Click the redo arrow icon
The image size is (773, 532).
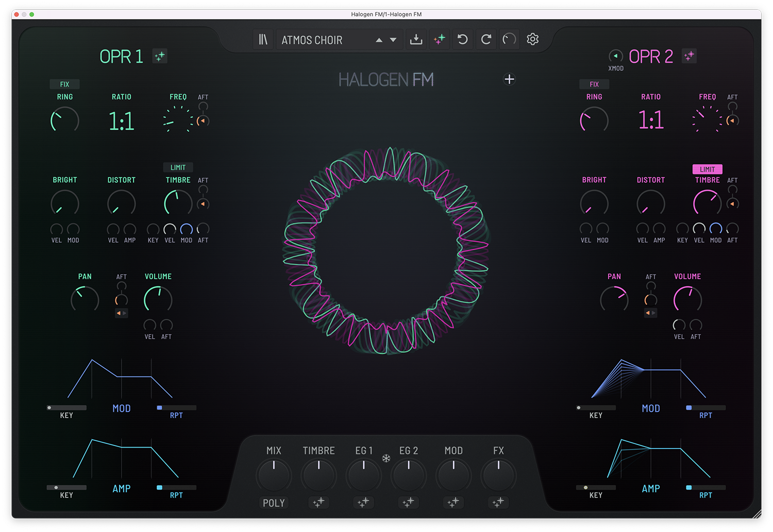(x=486, y=40)
